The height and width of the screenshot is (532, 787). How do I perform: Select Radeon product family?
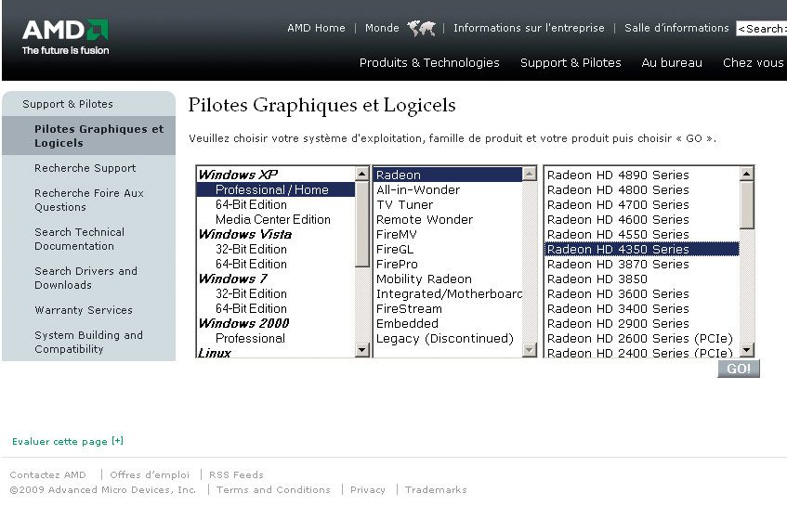click(x=448, y=175)
